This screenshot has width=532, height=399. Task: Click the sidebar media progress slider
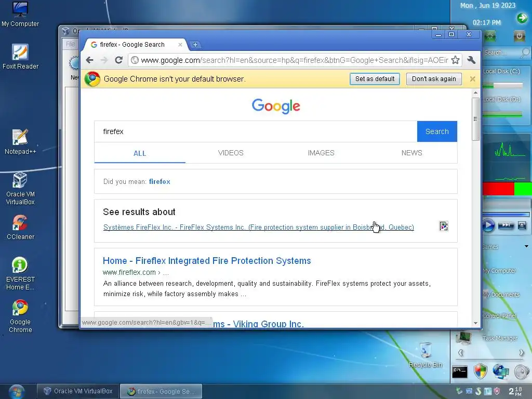(x=506, y=215)
